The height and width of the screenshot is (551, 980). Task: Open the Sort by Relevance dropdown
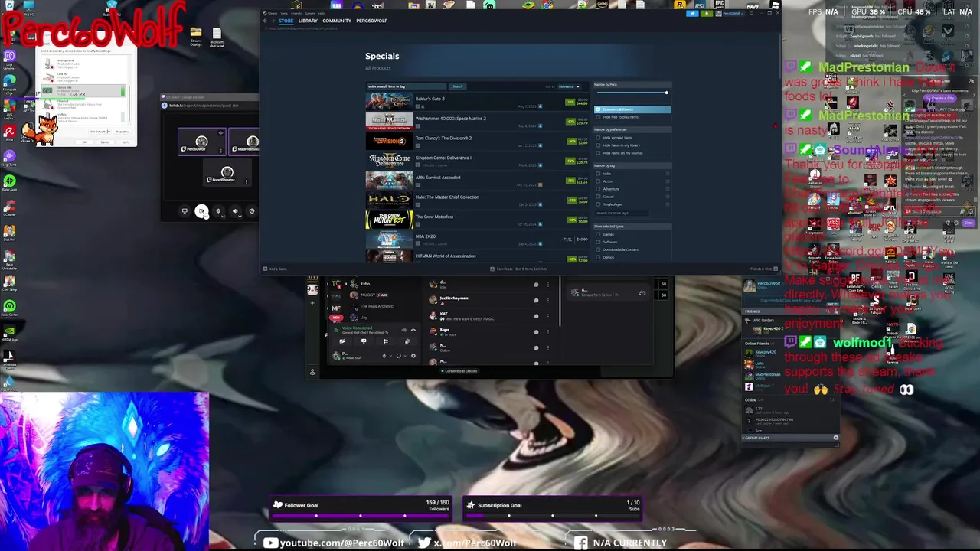pos(568,86)
